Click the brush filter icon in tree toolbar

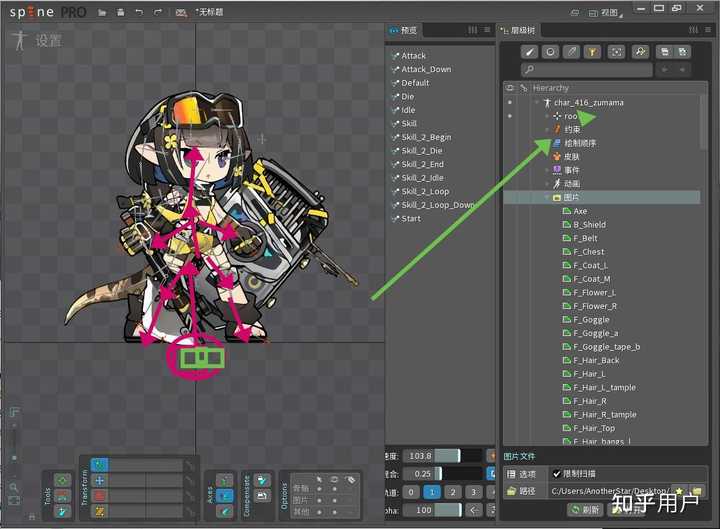529,52
